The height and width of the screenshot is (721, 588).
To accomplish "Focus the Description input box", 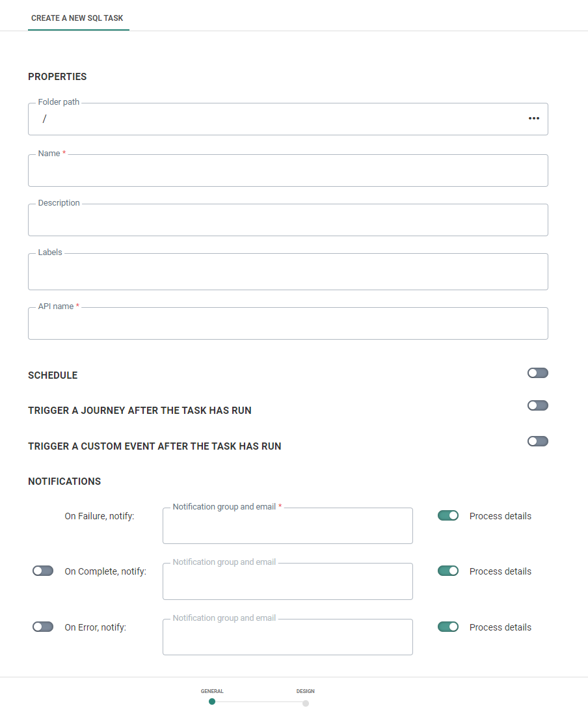I will (x=287, y=221).
